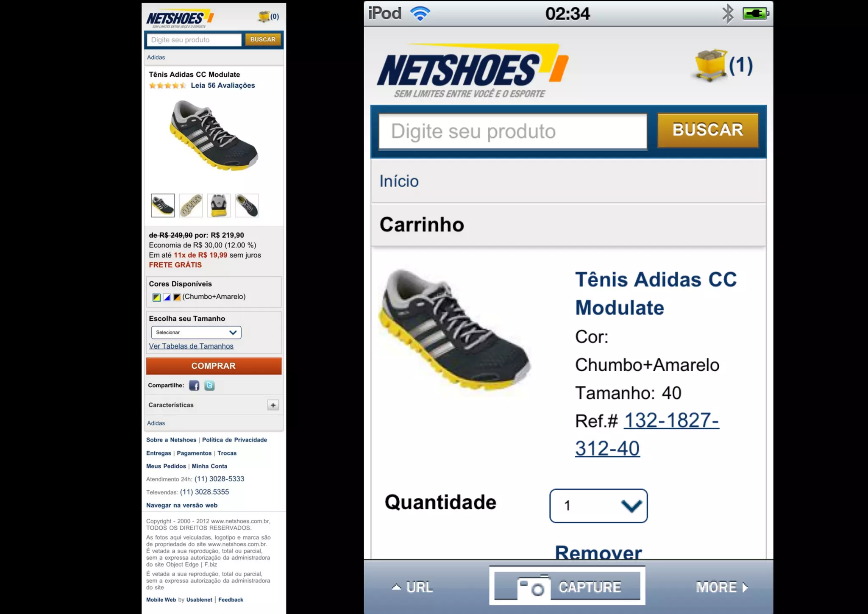868x614 pixels.
Task: Click the small Netshoes logo
Action: point(180,18)
